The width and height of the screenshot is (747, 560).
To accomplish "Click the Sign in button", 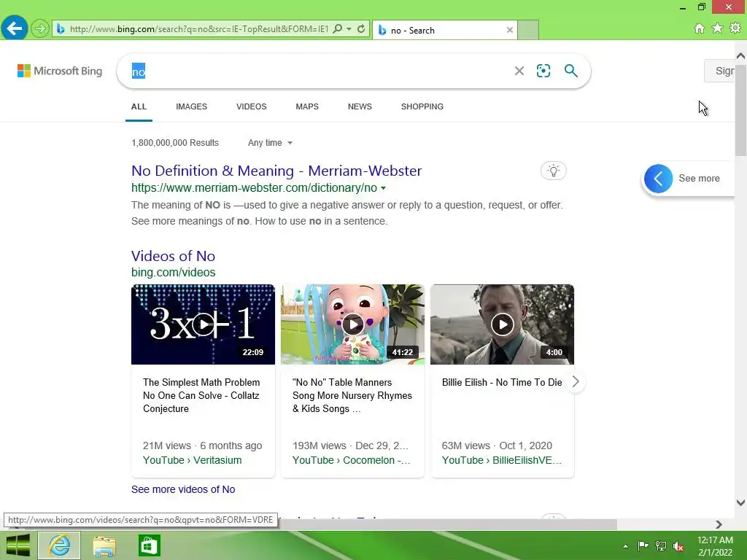I will [x=719, y=71].
